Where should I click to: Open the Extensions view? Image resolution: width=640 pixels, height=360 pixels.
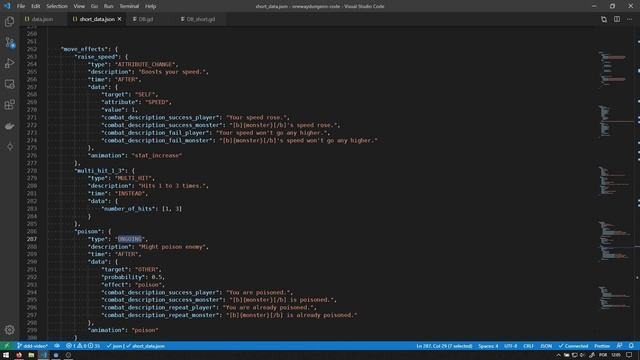9,105
